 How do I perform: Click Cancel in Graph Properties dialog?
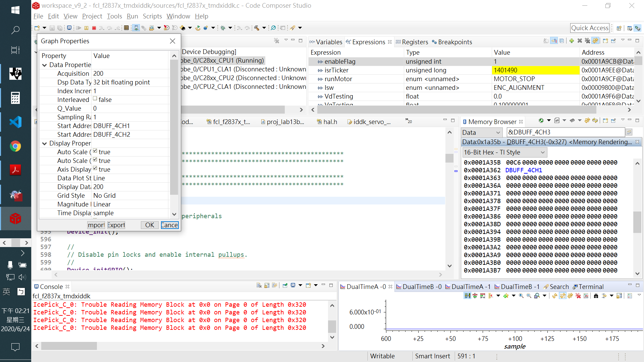point(169,225)
